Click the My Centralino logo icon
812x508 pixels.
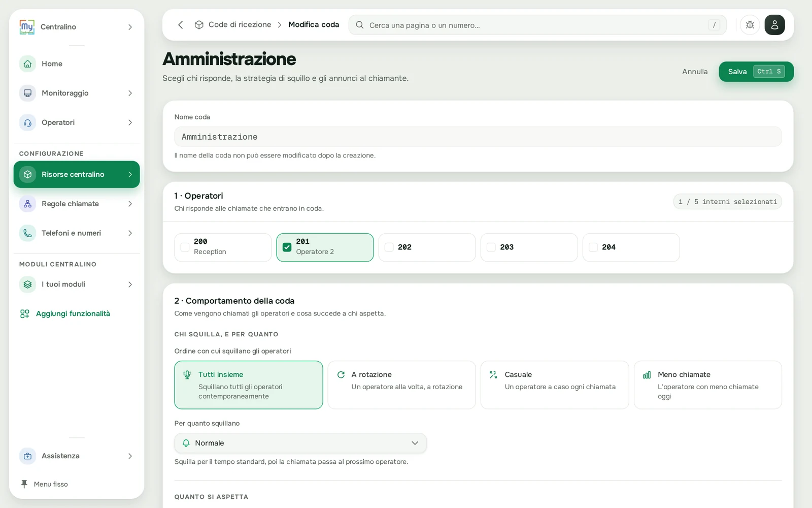pos(27,27)
